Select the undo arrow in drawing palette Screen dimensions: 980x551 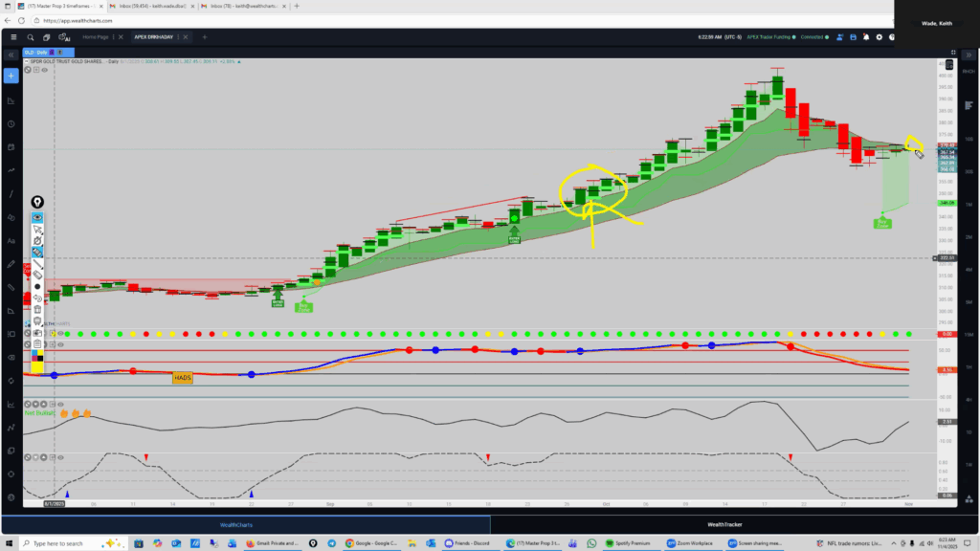pos(37,298)
